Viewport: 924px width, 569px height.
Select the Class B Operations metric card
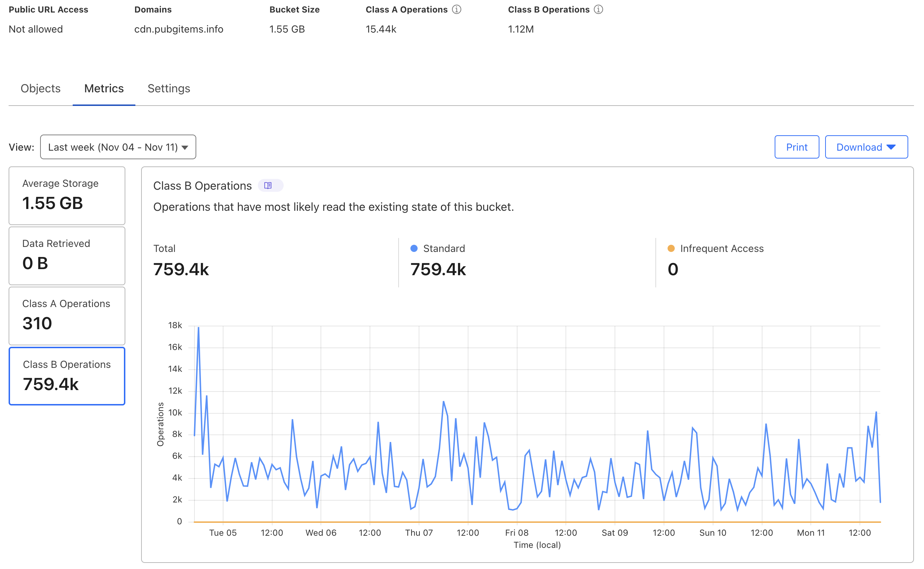click(67, 376)
